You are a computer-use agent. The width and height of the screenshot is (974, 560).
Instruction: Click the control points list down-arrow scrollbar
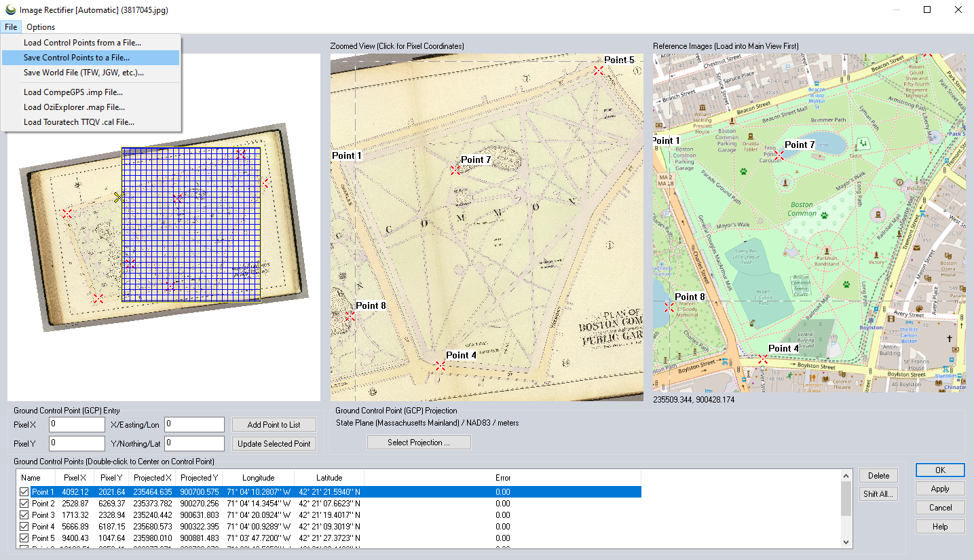[846, 542]
